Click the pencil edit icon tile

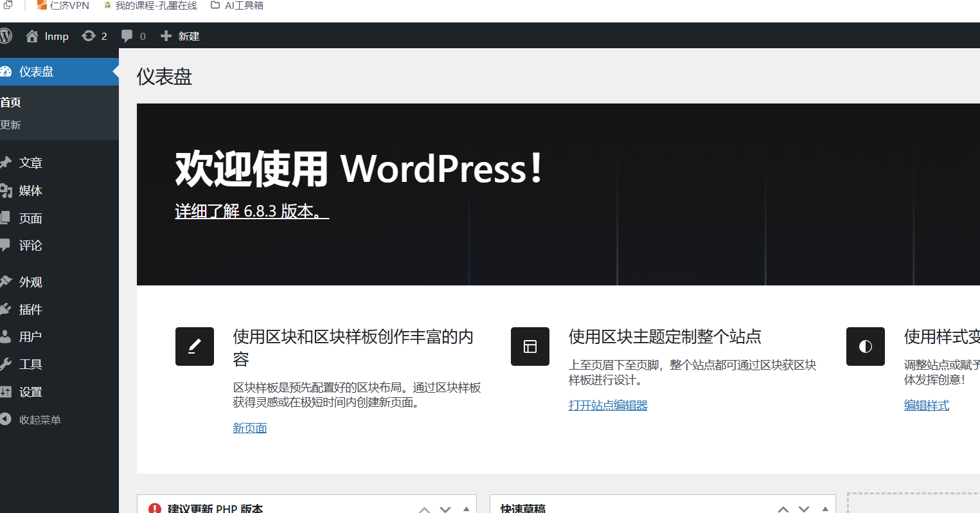point(195,346)
